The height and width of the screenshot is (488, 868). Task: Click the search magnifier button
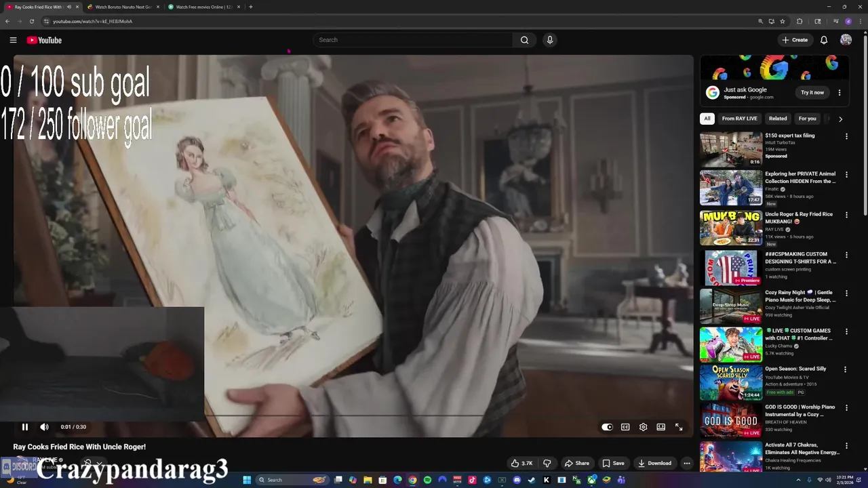tap(524, 40)
